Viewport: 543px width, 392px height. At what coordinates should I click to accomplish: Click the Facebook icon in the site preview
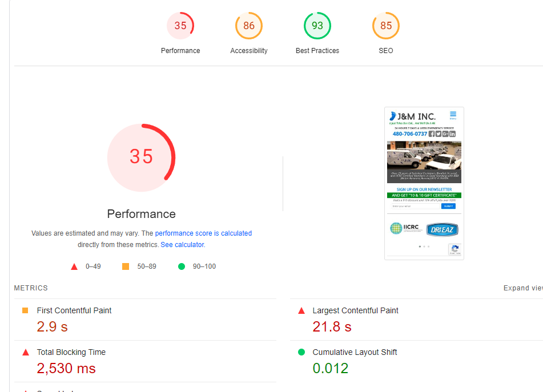pos(432,134)
